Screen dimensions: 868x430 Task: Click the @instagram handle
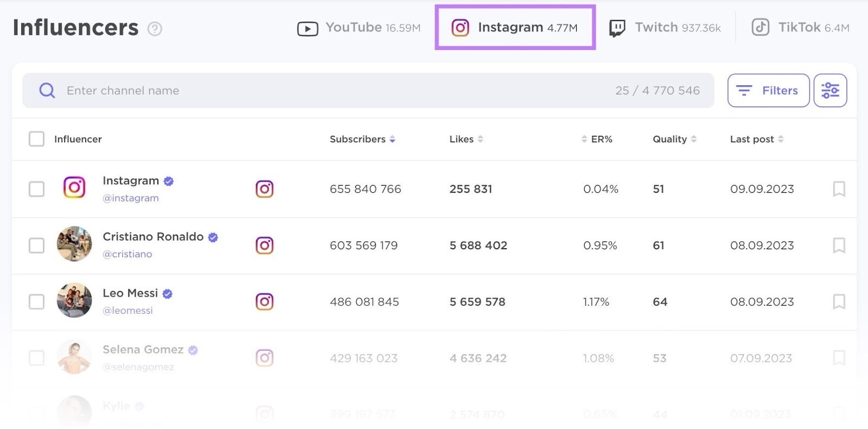(131, 198)
